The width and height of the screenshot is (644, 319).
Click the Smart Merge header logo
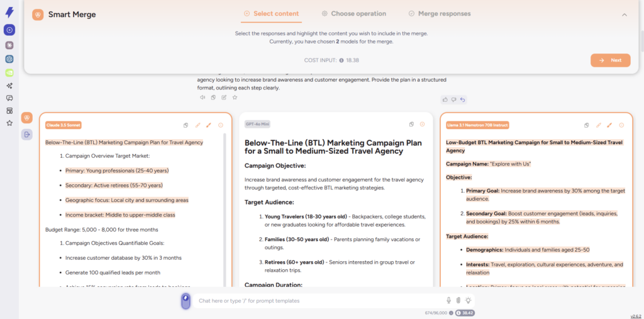(38, 15)
